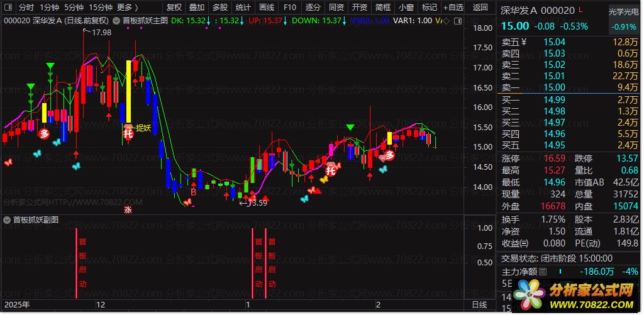644x315 pixels.
Task: Select the 15分钟 period
Action: tap(101, 7)
